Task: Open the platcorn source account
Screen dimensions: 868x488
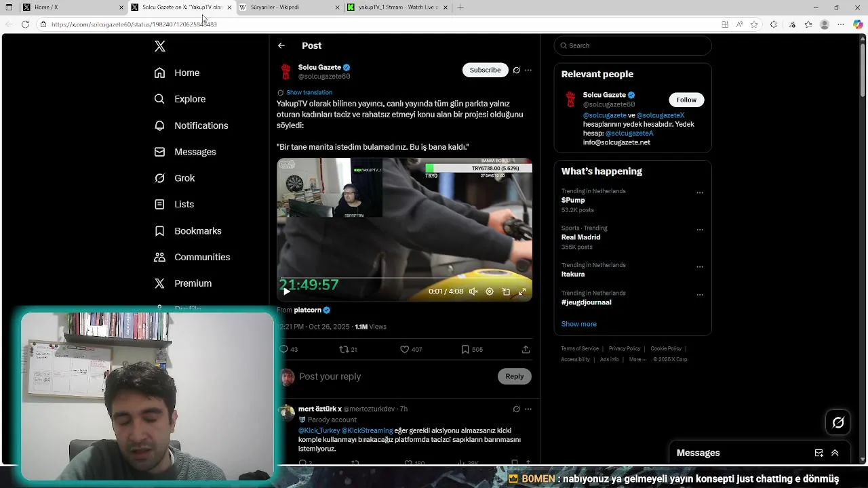Action: point(308,310)
